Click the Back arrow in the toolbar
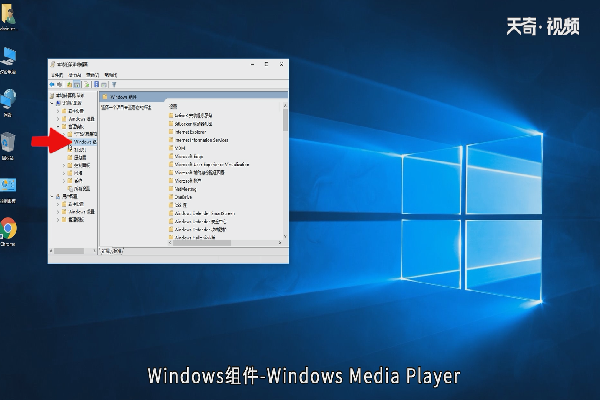Viewport: 600px width, 400px height. 52,85
